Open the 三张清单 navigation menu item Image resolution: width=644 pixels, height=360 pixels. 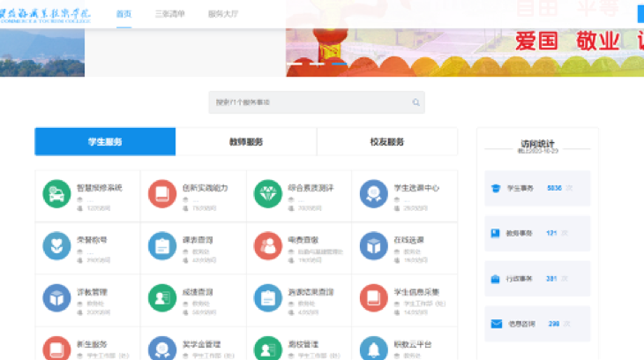(169, 15)
